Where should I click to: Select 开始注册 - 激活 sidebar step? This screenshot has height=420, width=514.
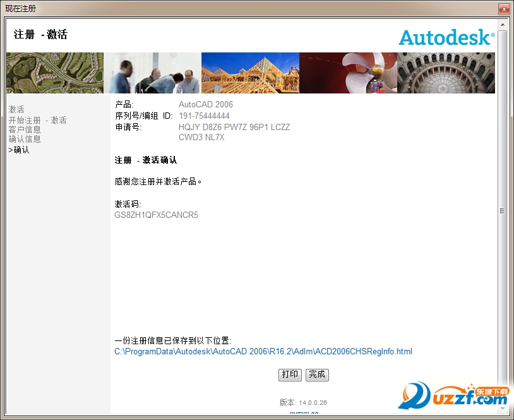[37, 120]
